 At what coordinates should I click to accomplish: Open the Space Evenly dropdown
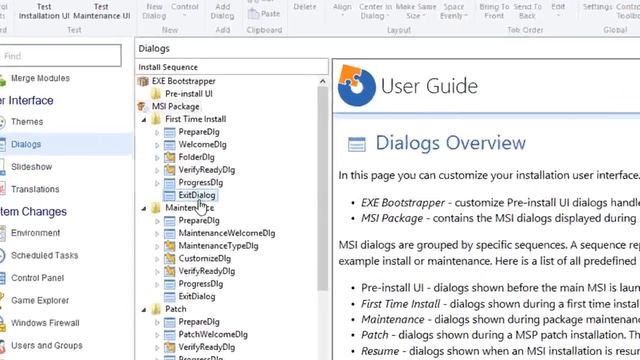tap(454, 11)
